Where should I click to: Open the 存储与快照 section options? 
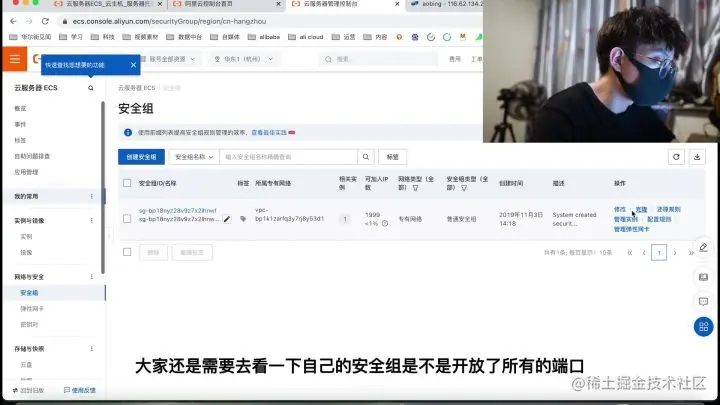tap(91, 349)
